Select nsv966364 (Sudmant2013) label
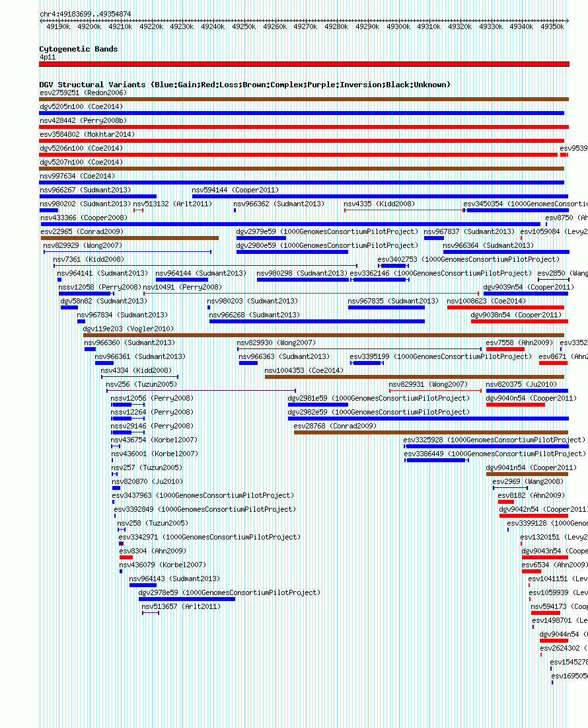This screenshot has height=728, width=588. click(x=488, y=246)
